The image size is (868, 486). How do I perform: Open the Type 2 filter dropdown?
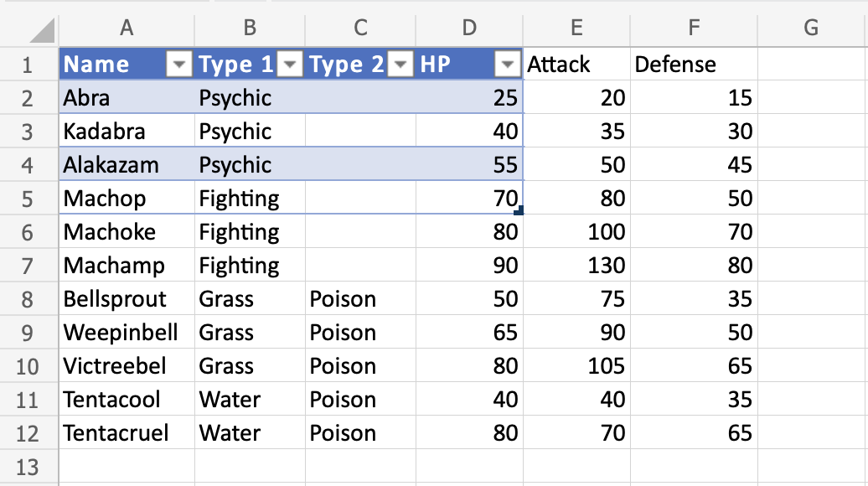pos(401,65)
